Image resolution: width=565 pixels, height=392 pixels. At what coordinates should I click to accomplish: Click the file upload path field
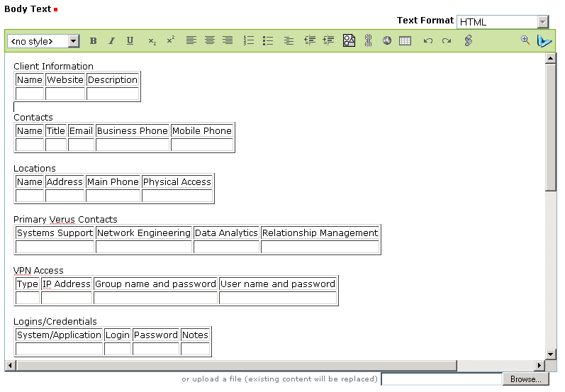tap(442, 379)
